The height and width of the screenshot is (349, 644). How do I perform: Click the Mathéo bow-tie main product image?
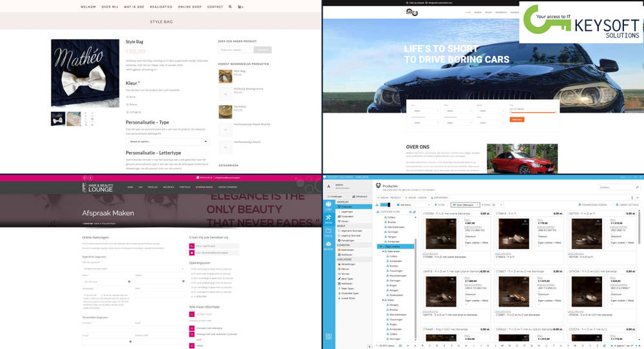(x=85, y=73)
